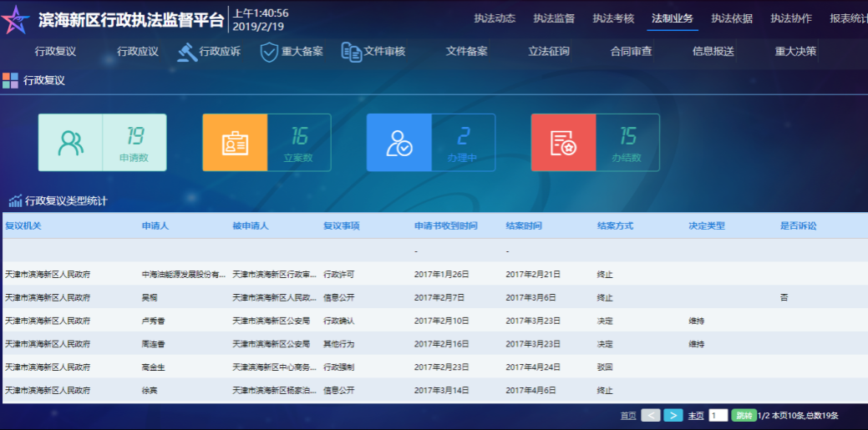868x430 pixels.
Task: Click the 决定类型 column header
Action: tap(707, 225)
